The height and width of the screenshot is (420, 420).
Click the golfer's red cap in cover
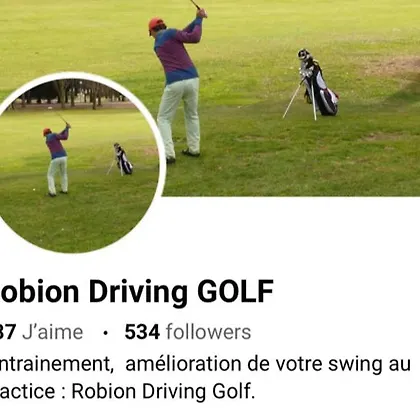[156, 24]
